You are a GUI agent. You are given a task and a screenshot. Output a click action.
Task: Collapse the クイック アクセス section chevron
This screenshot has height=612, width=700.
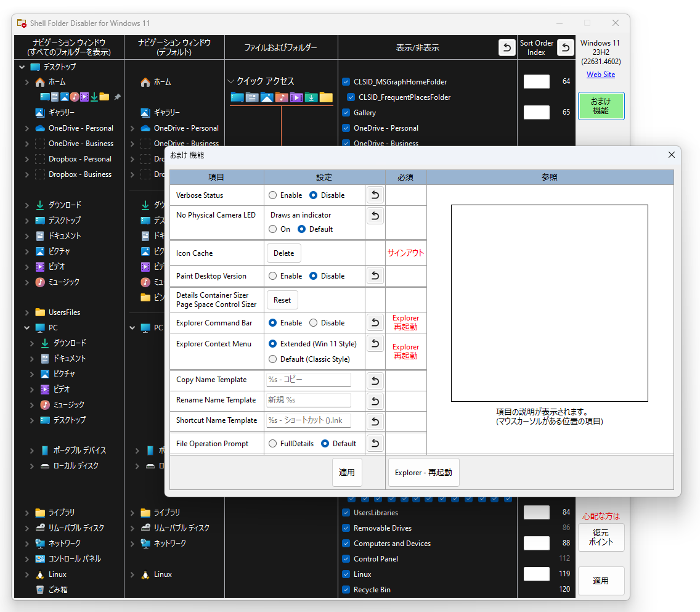click(x=232, y=80)
